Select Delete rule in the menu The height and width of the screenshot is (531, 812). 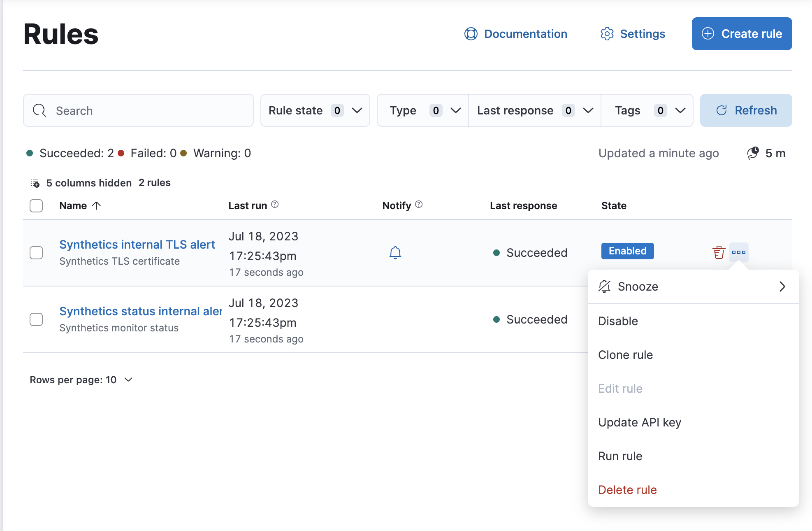click(x=627, y=490)
